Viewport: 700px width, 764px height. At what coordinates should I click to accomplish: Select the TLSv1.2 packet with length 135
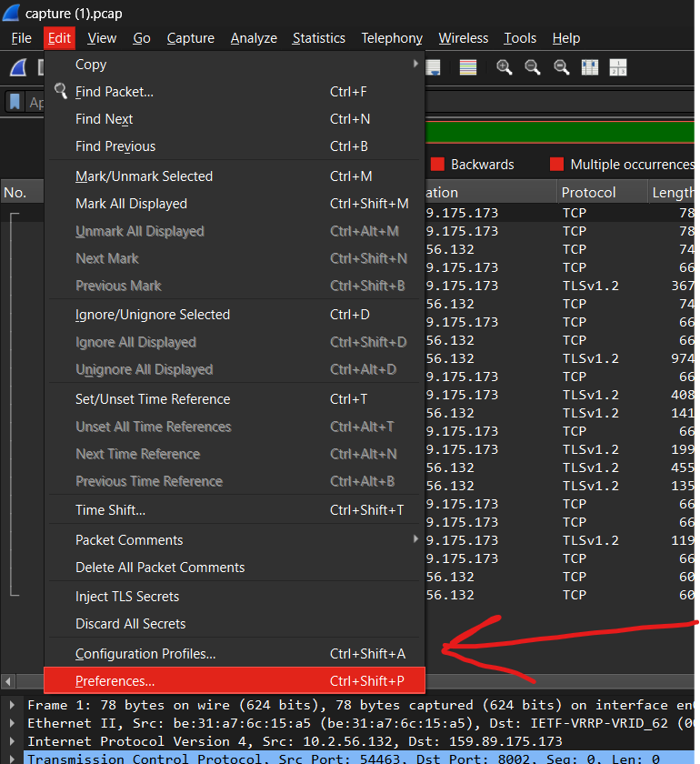click(x=560, y=486)
